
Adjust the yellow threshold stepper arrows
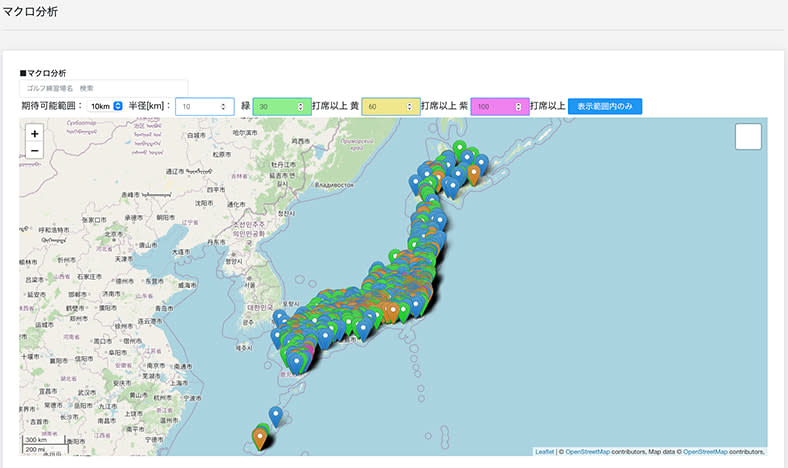tap(410, 106)
